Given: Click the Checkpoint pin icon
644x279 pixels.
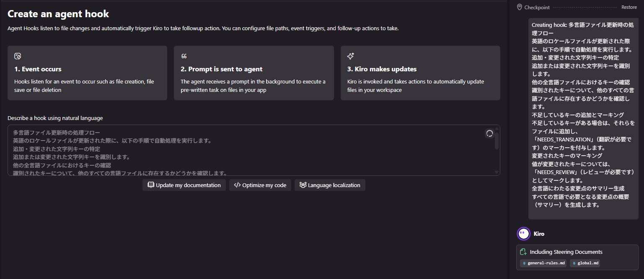Looking at the screenshot, I should [x=520, y=7].
